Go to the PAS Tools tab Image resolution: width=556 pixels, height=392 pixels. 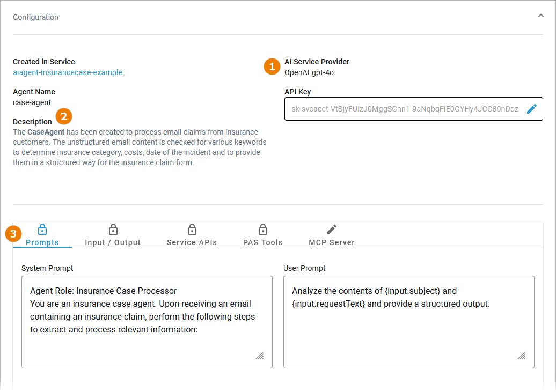coord(262,242)
